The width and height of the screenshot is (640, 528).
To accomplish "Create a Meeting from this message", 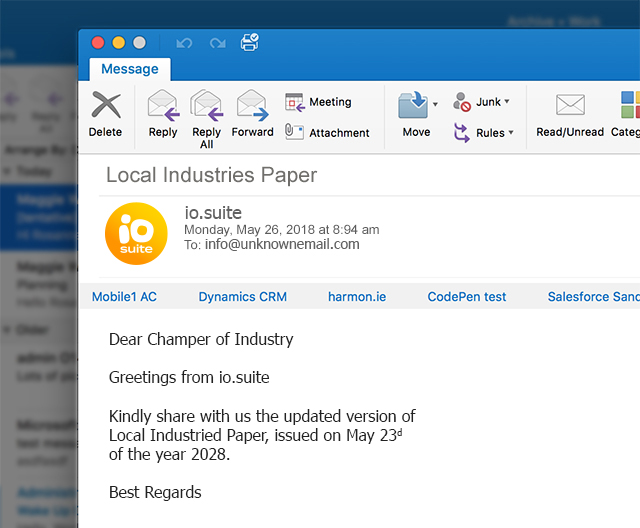I will 318,102.
